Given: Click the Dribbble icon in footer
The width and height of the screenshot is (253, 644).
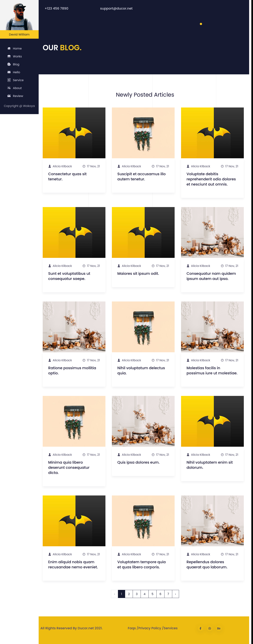Looking at the screenshot, I should [x=210, y=628].
